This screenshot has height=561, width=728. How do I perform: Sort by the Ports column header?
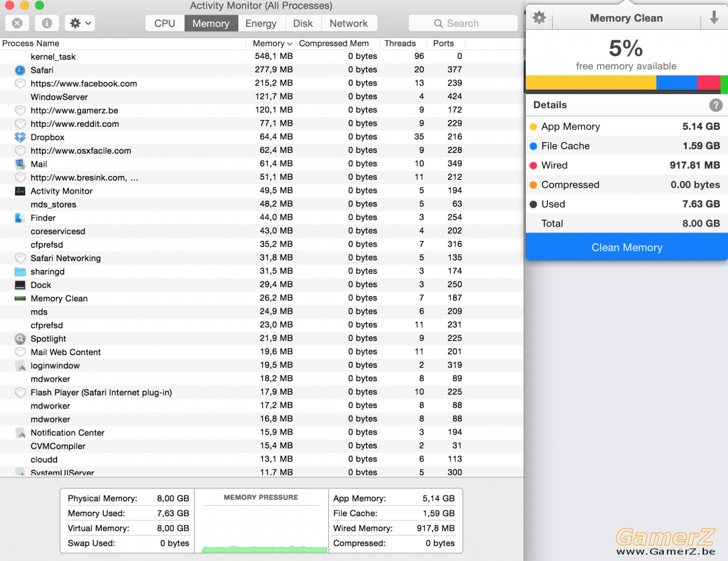point(446,44)
